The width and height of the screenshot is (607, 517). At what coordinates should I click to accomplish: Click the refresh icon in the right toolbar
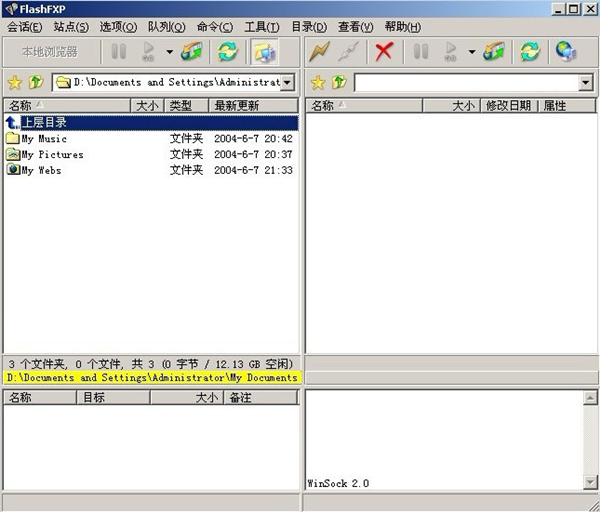click(530, 52)
